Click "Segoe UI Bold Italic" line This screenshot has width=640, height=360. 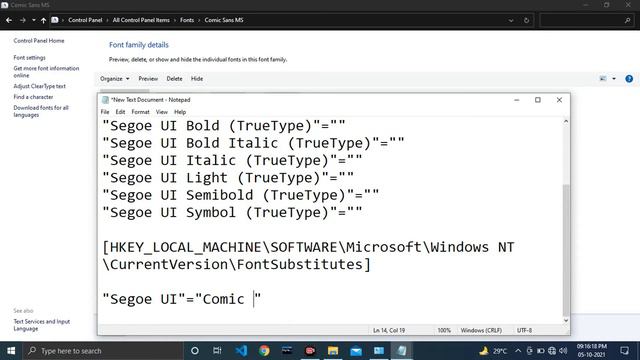253,143
